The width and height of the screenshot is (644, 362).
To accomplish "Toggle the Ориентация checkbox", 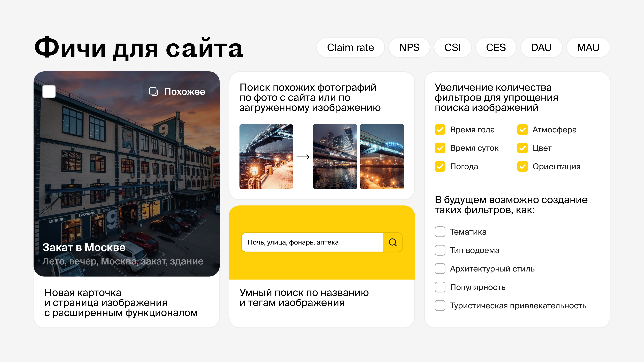I will coord(522,167).
